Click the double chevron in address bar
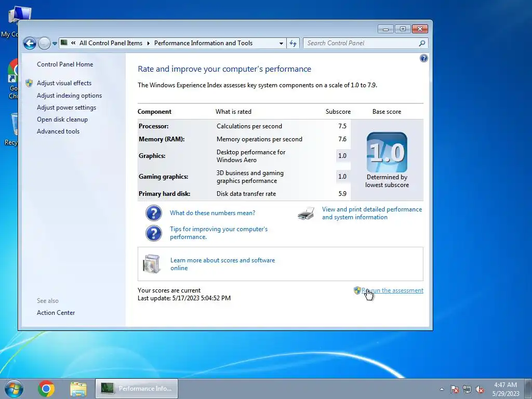The width and height of the screenshot is (532, 399). point(73,43)
